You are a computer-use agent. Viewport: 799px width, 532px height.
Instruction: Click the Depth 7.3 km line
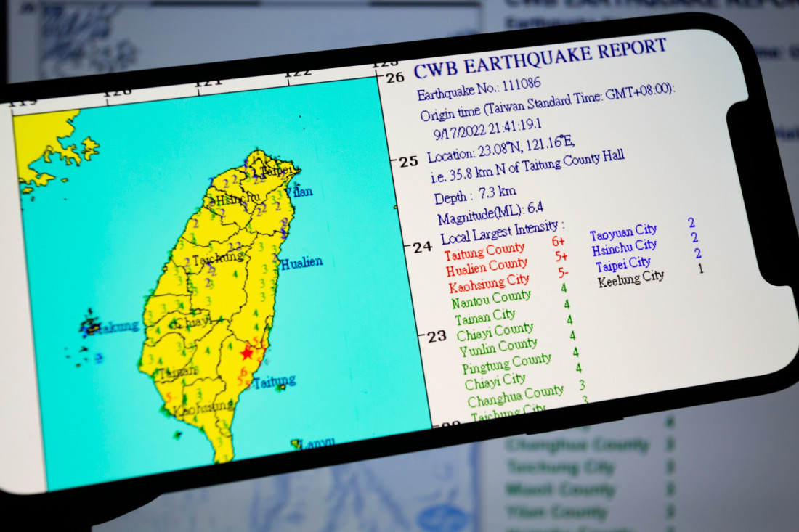(474, 195)
